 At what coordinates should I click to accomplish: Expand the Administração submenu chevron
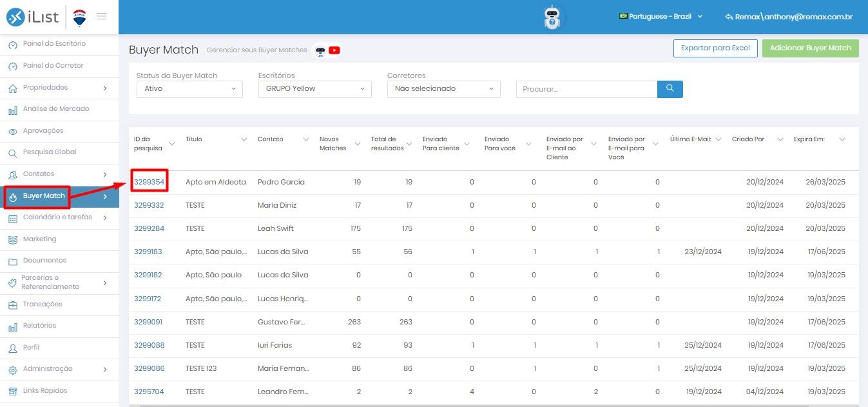(x=105, y=370)
